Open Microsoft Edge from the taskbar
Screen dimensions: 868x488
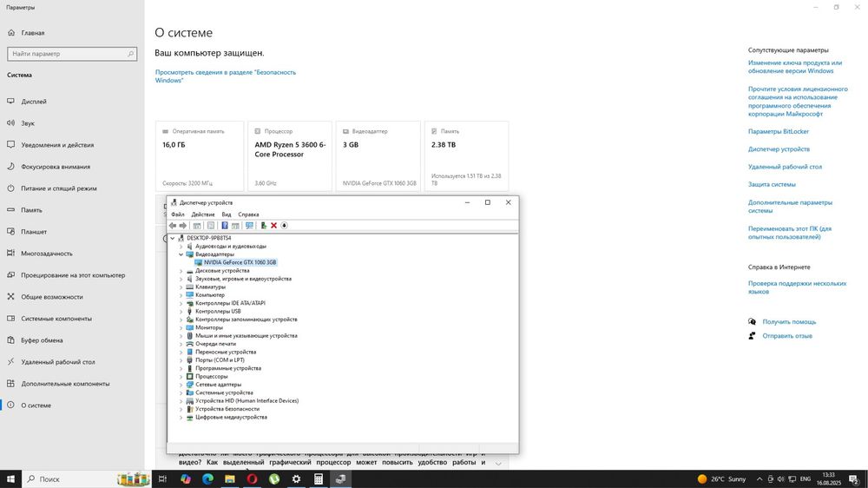(207, 479)
